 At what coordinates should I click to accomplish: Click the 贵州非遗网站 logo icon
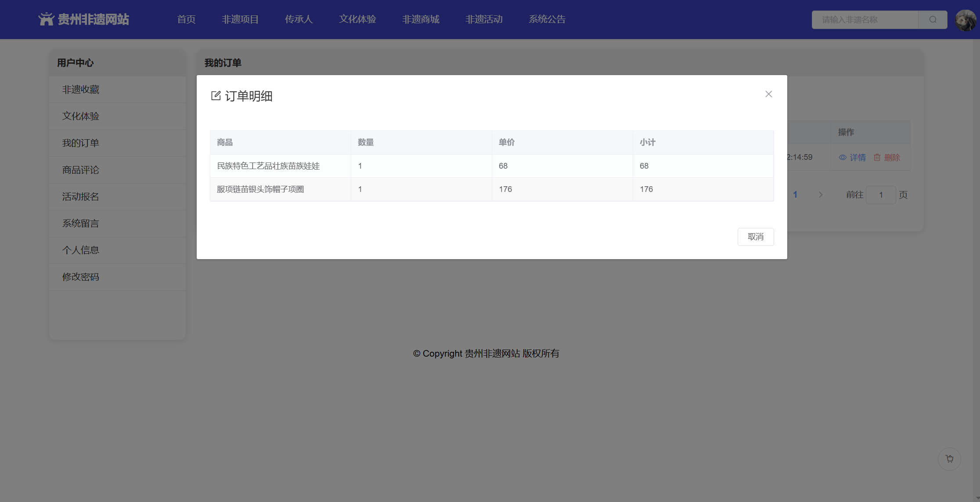point(46,19)
